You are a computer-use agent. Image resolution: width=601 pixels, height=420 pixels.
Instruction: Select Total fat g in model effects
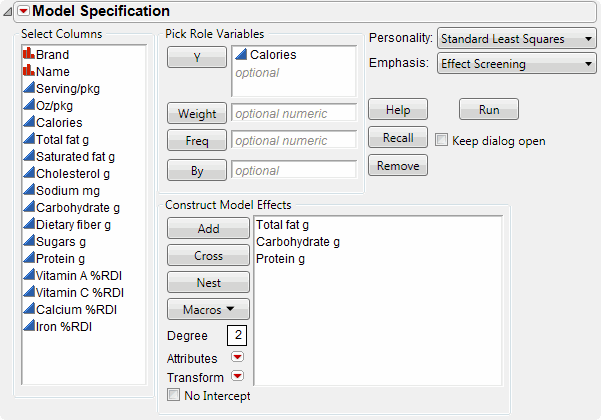[x=283, y=226]
